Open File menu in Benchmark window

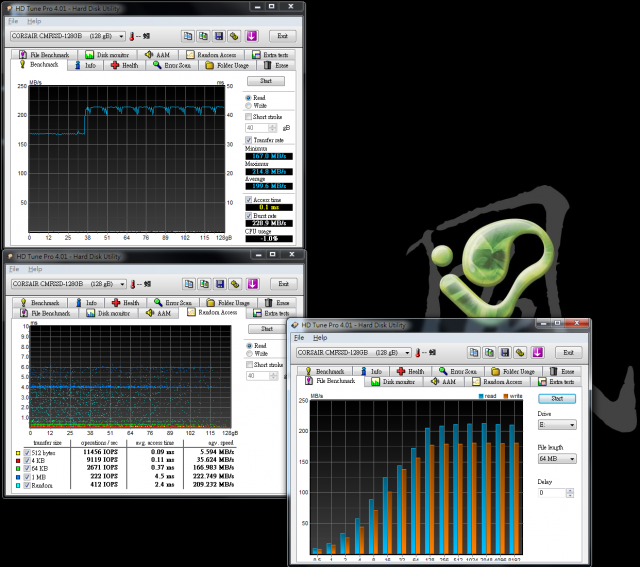13,21
